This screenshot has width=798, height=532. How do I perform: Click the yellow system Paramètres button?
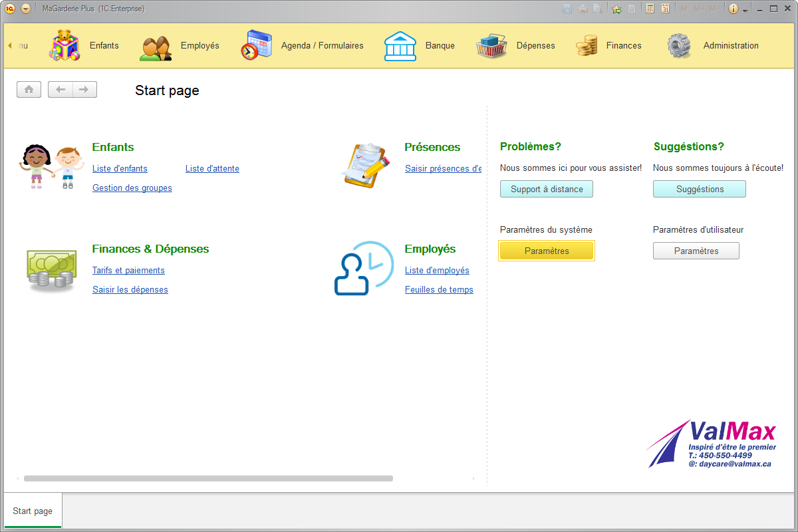(546, 251)
